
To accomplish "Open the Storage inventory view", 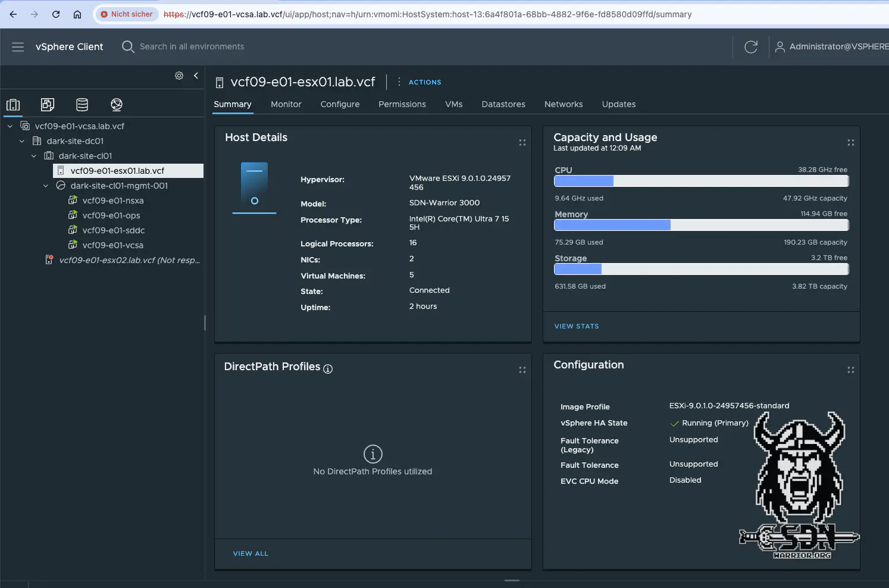I will tap(82, 104).
